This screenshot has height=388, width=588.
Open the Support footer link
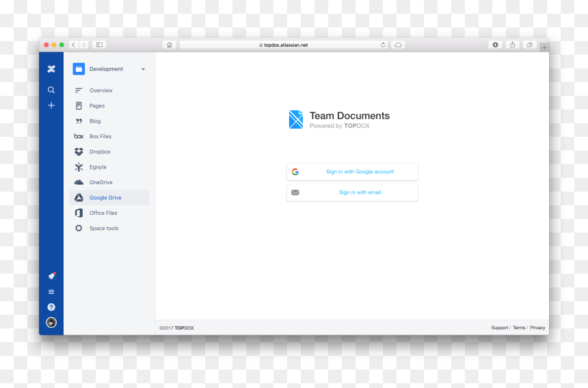[500, 328]
